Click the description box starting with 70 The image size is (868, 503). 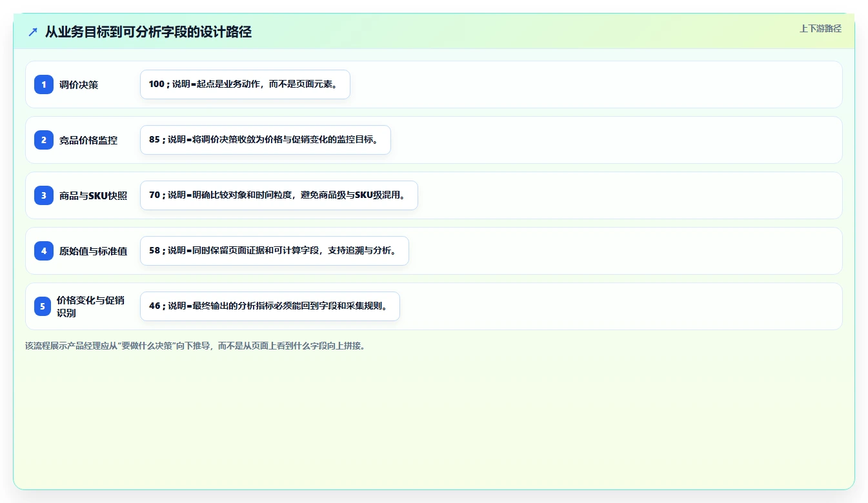pyautogui.click(x=279, y=195)
